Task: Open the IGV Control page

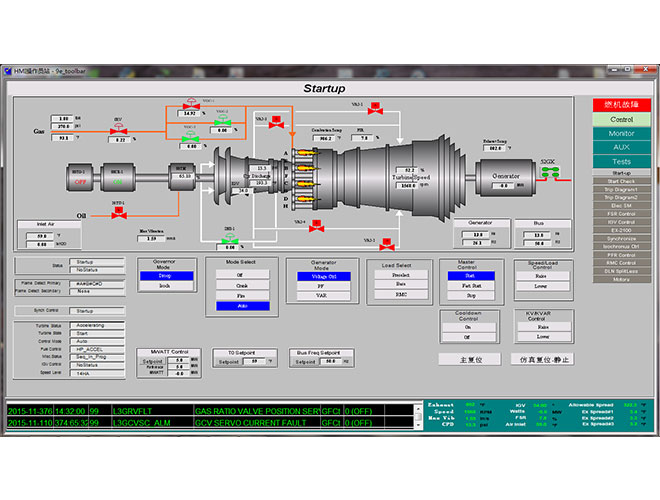Action: pyautogui.click(x=621, y=222)
